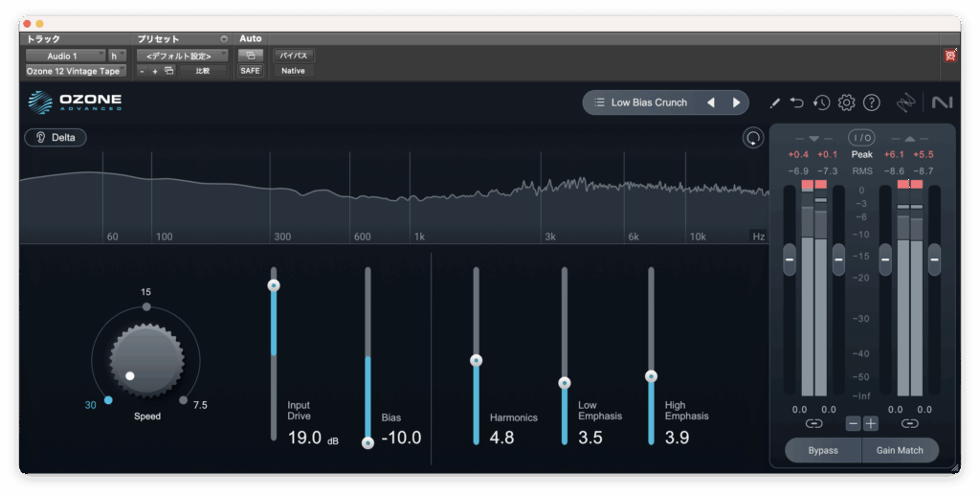Click the help question mark icon

click(871, 102)
